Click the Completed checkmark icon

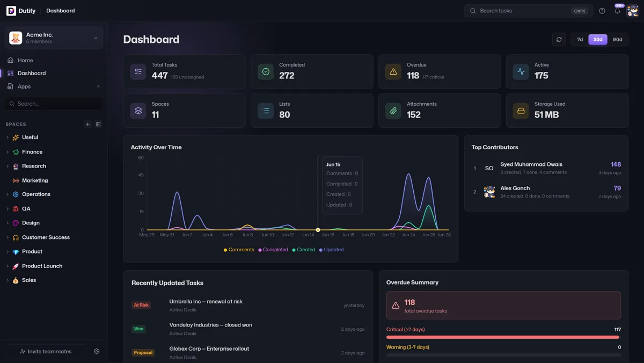pos(266,71)
